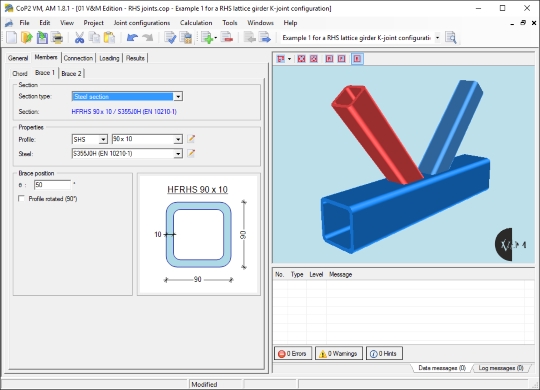540x390 pixels.
Task: Click the brace angle input field showing 50
Action: [52, 185]
